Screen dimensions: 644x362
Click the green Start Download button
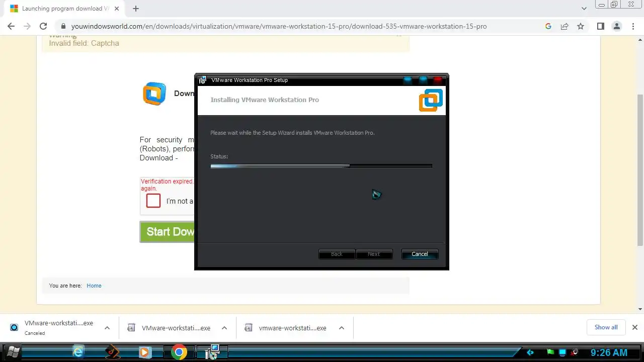pos(167,232)
